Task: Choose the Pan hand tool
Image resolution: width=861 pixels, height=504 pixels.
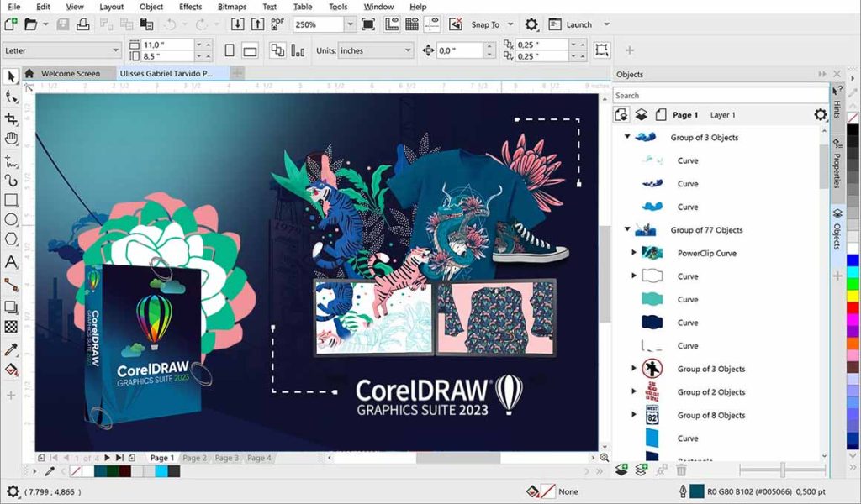Action: point(11,139)
